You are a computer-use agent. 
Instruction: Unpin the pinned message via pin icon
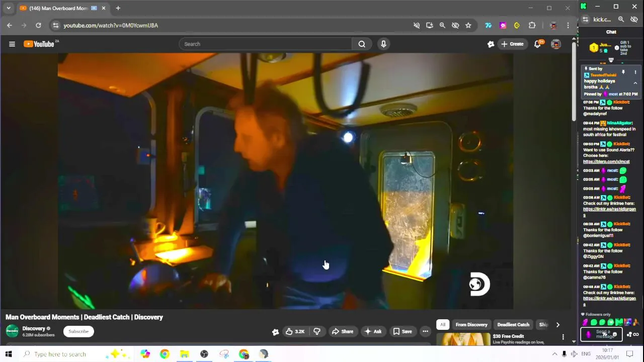coord(623,72)
